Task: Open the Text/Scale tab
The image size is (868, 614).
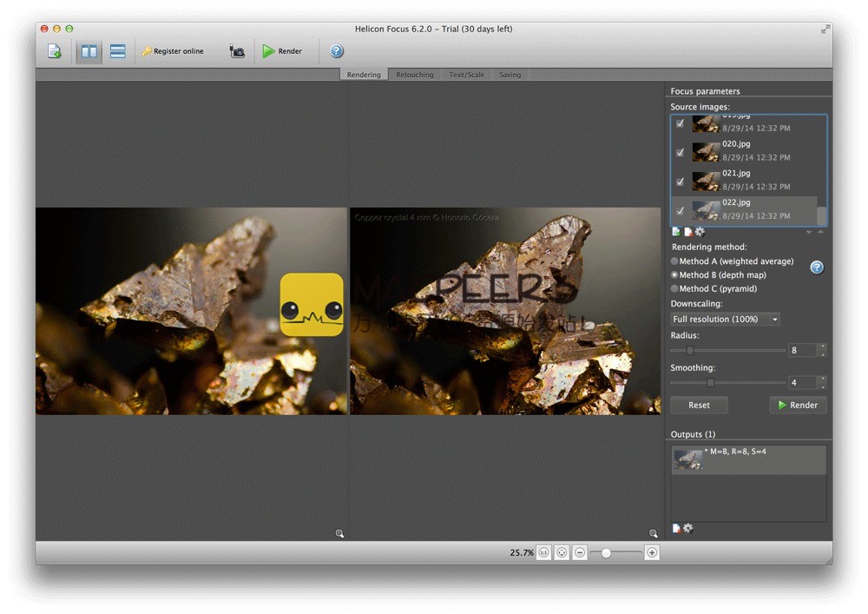Action: click(x=466, y=75)
